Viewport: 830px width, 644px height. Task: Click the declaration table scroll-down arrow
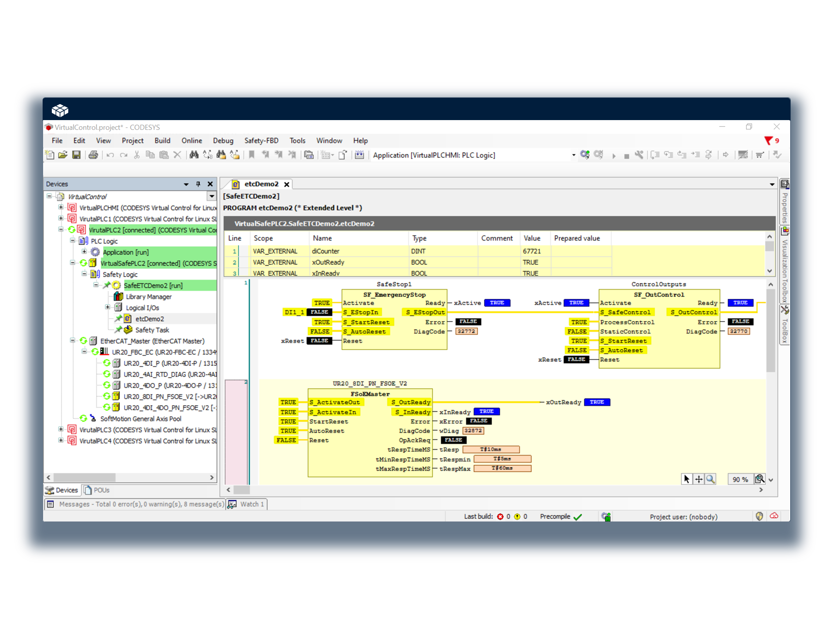pyautogui.click(x=769, y=271)
